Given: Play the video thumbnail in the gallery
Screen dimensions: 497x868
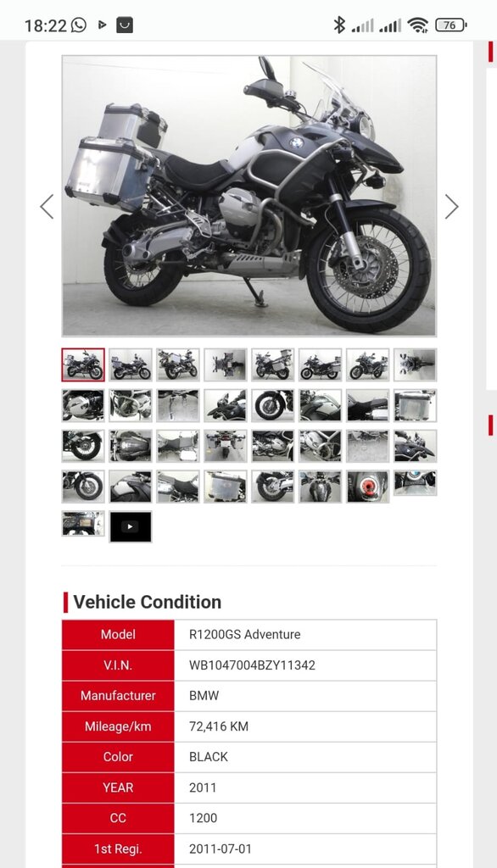Looking at the screenshot, I should click(131, 526).
